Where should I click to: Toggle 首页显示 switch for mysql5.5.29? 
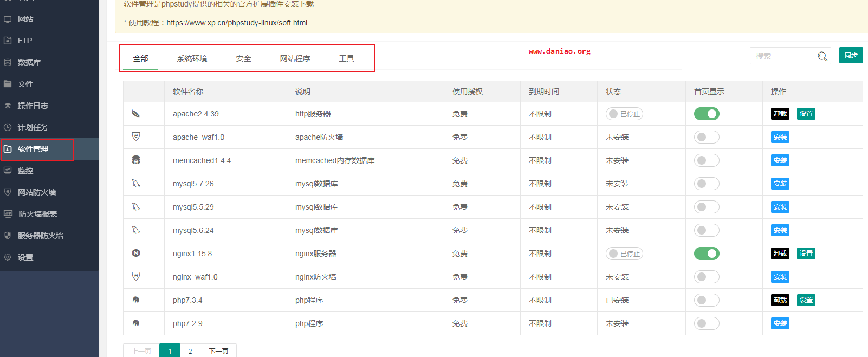[x=707, y=207]
